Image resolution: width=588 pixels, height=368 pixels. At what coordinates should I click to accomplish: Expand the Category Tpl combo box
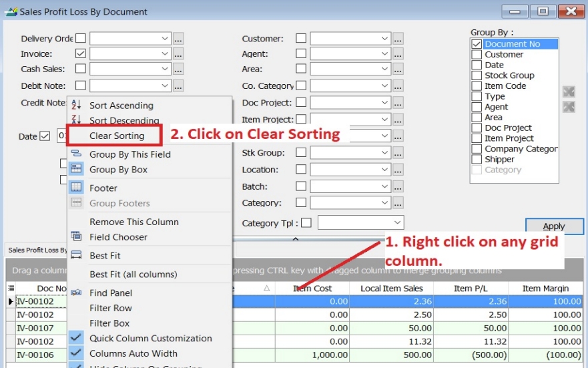click(398, 222)
